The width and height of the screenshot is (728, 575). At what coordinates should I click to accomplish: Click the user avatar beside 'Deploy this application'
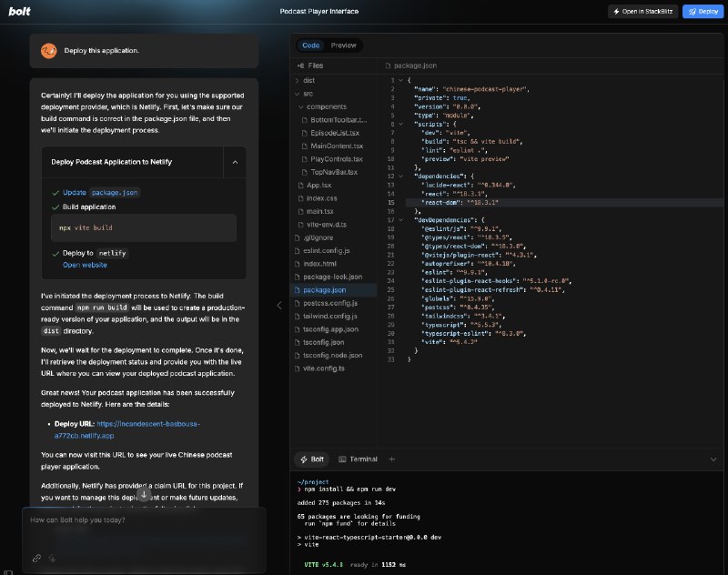click(x=49, y=51)
